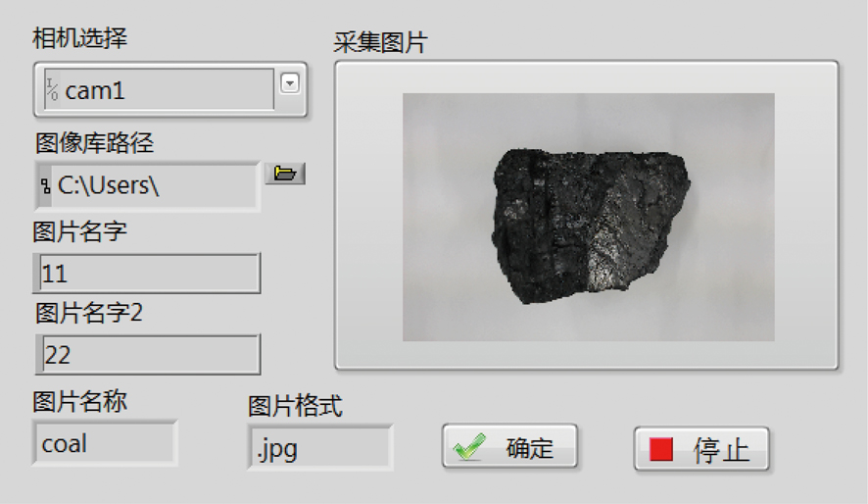Image resolution: width=868 pixels, height=504 pixels.
Task: Open the camera selection dropdown arrow
Action: (290, 83)
